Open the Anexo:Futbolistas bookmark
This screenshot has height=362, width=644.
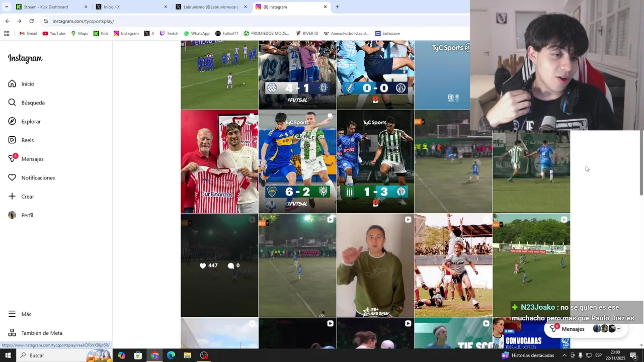tap(346, 34)
